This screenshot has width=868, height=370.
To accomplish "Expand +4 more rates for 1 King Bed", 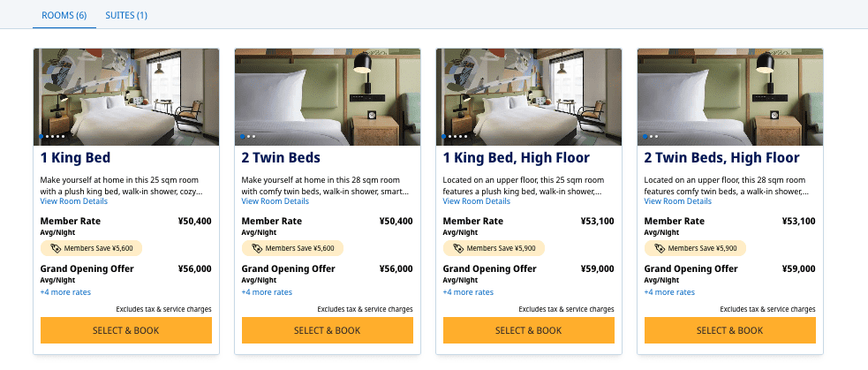I will coord(65,292).
